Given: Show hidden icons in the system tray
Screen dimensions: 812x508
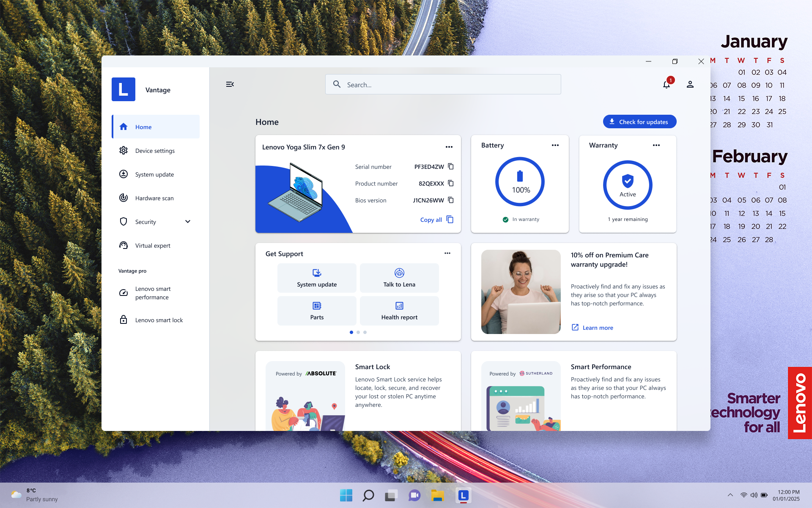Looking at the screenshot, I should coord(730,495).
